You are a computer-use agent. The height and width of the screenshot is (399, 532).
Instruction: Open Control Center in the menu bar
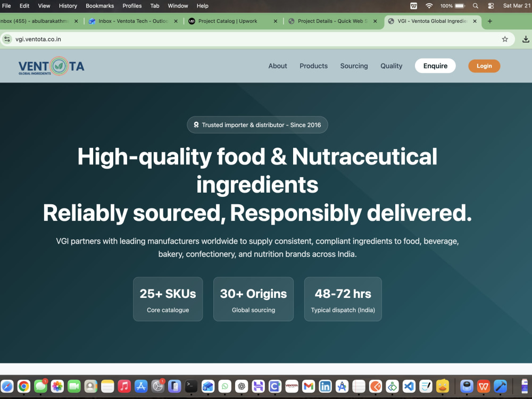pyautogui.click(x=491, y=6)
